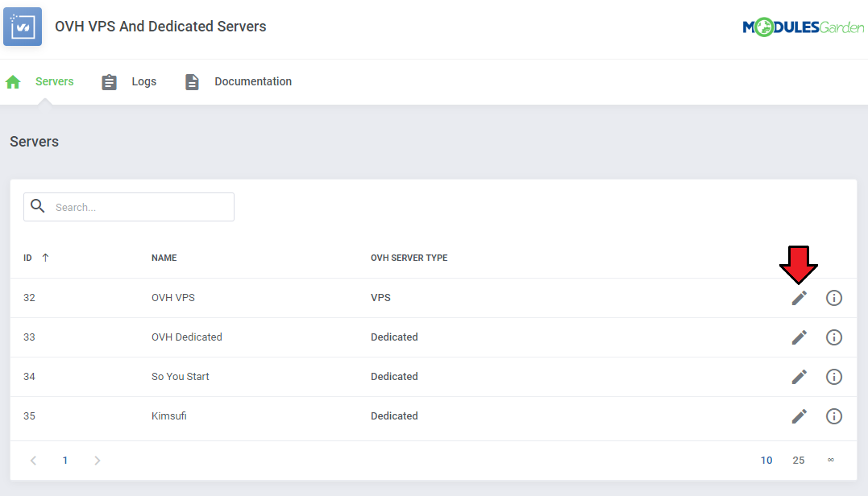This screenshot has width=868, height=496.
Task: Click the Servers section heading
Action: [x=35, y=142]
